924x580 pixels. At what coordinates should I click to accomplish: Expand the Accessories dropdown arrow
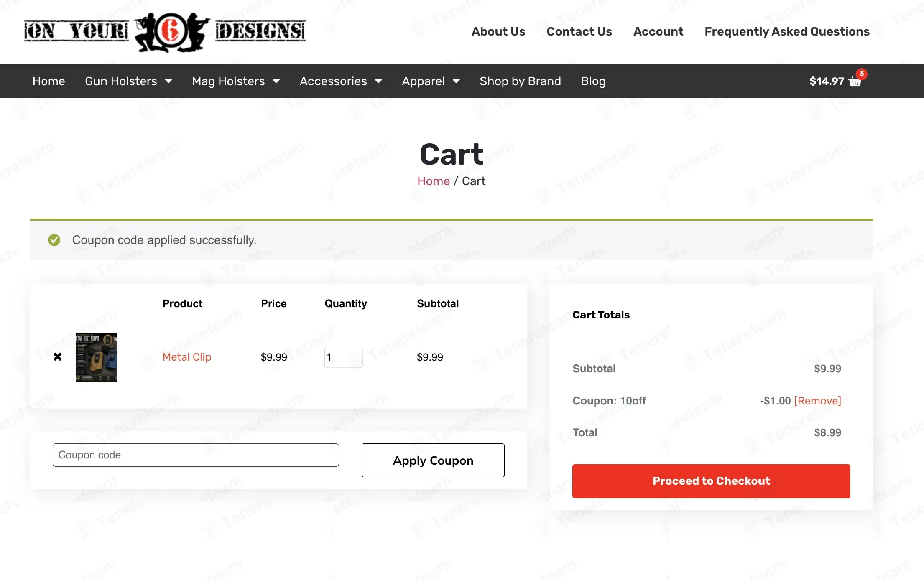[x=378, y=81]
